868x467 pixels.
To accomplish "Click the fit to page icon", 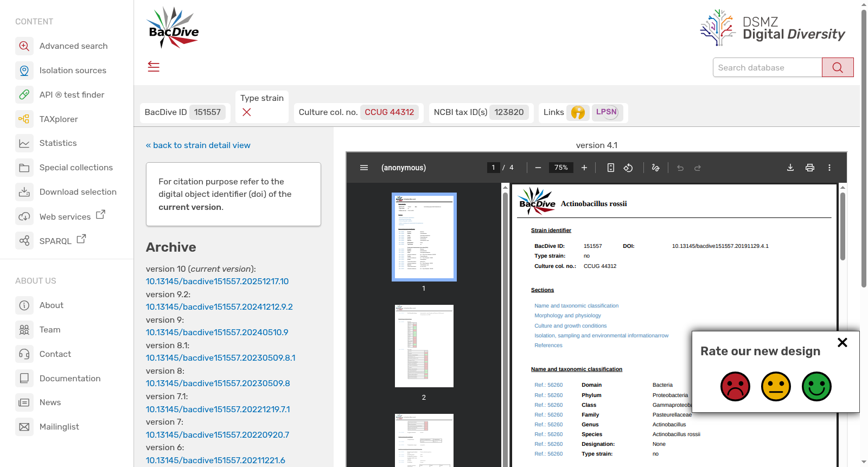I will pyautogui.click(x=611, y=168).
